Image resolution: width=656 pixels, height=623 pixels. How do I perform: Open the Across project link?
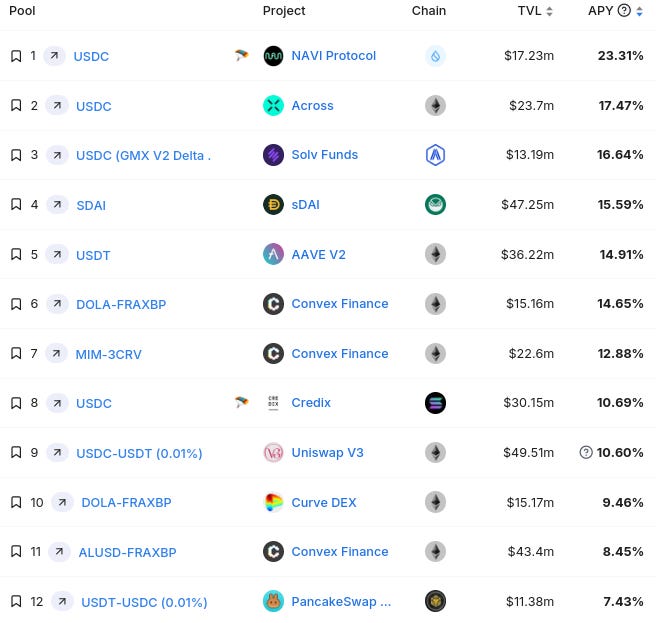pyautogui.click(x=313, y=105)
